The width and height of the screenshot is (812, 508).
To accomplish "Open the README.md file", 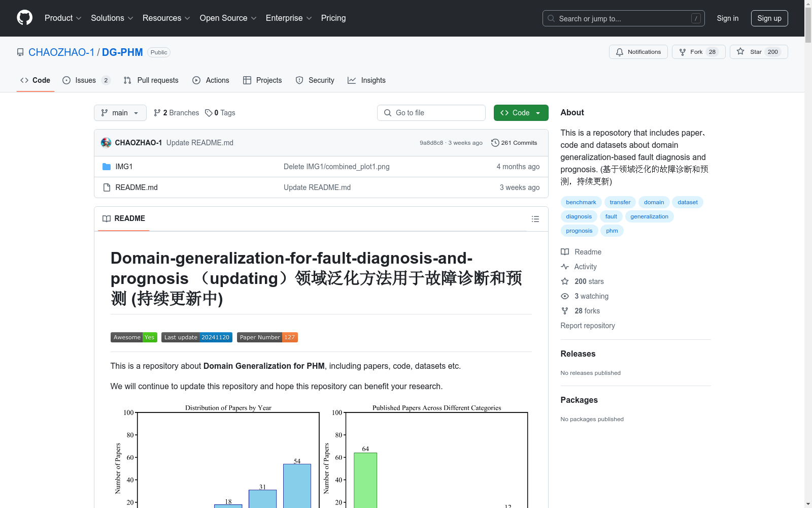I will tap(137, 187).
